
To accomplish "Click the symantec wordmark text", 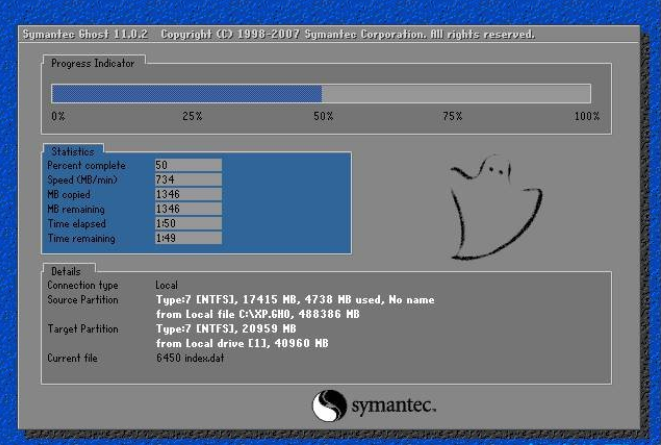I will point(394,406).
